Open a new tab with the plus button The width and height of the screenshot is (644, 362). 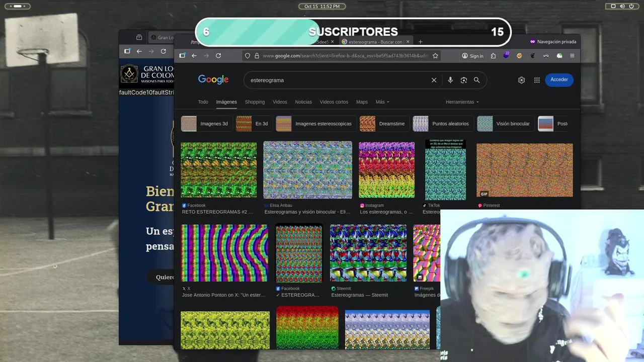[x=421, y=42]
